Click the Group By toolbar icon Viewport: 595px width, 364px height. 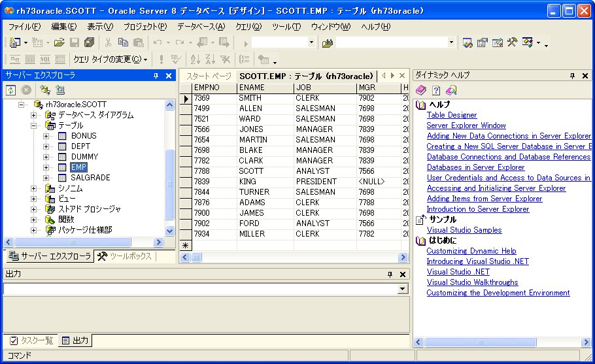[245, 59]
